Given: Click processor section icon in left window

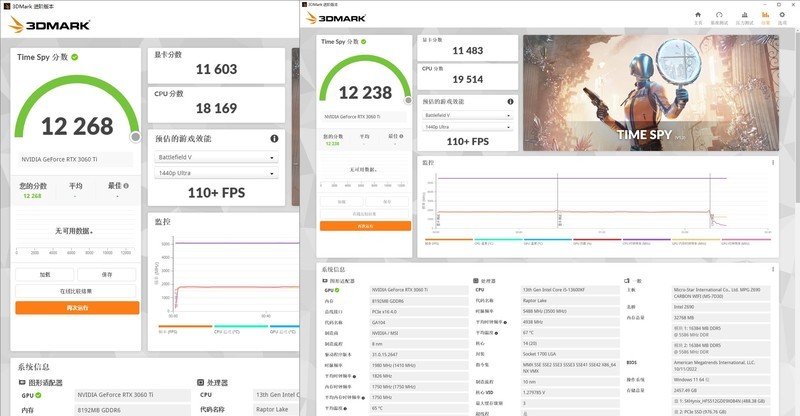Looking at the screenshot, I should [x=201, y=382].
